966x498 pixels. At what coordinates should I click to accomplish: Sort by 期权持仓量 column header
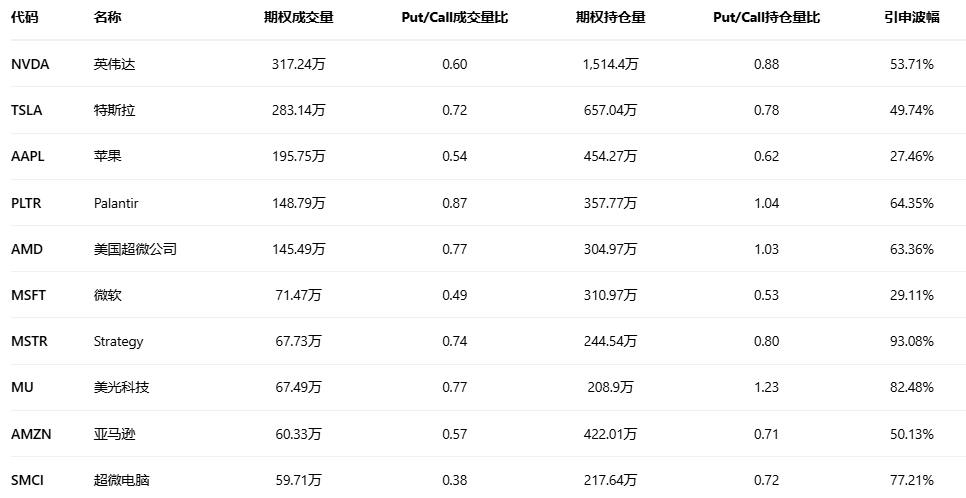point(610,18)
